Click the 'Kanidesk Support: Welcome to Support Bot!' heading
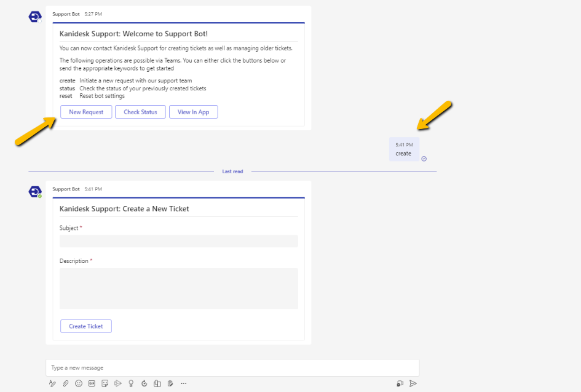 tap(133, 34)
